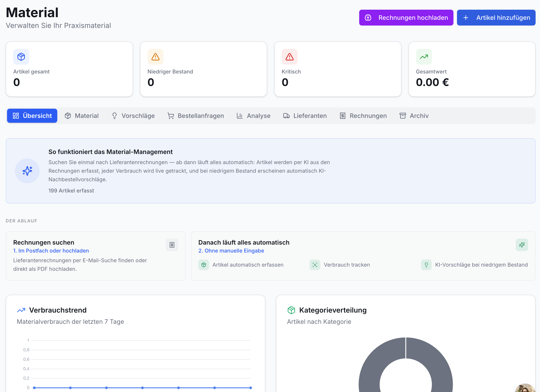Viewport: 540px width, 392px height.
Task: Click the green trend icon above Gesamtwert
Action: pyautogui.click(x=424, y=57)
